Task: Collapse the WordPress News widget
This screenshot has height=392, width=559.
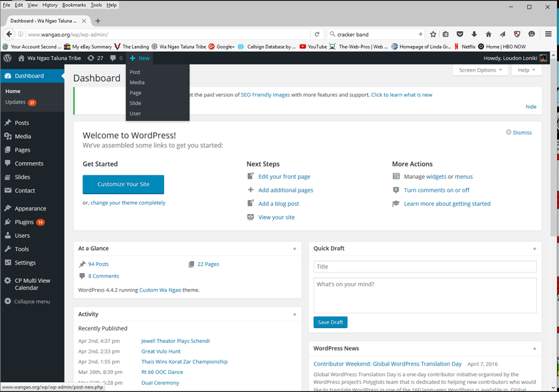Action: (x=534, y=348)
